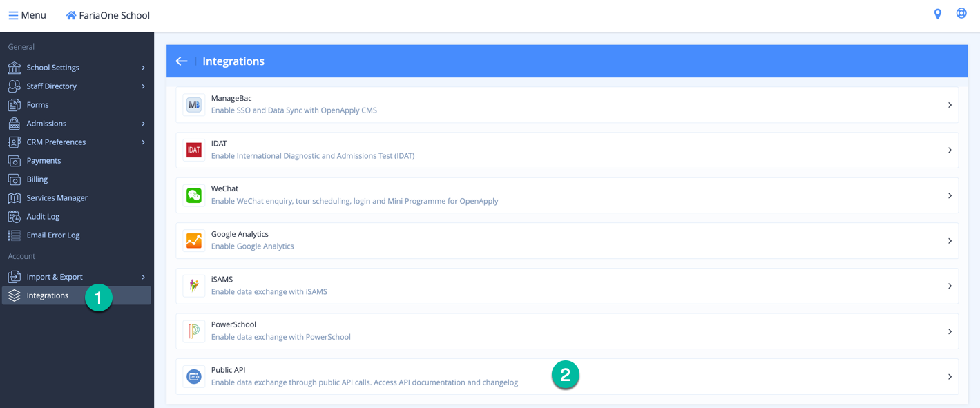Click the Admissions icon in sidebar
The width and height of the screenshot is (980, 408).
(x=14, y=124)
